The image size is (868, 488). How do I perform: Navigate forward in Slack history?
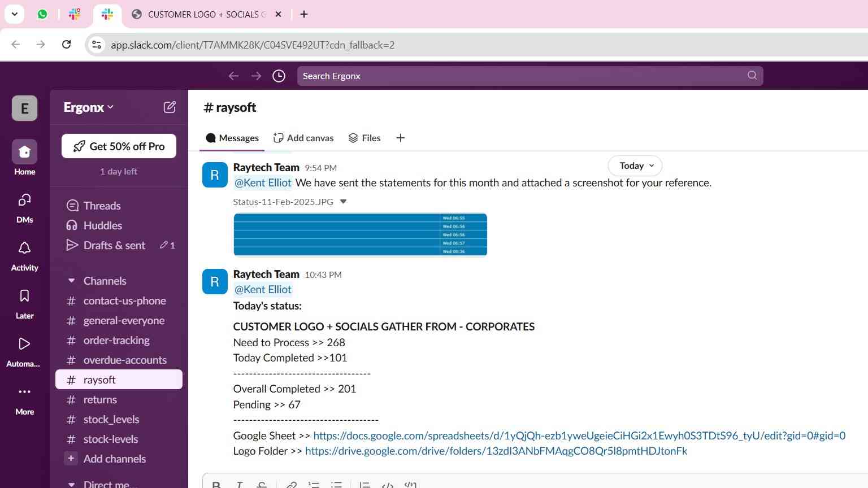tap(256, 76)
